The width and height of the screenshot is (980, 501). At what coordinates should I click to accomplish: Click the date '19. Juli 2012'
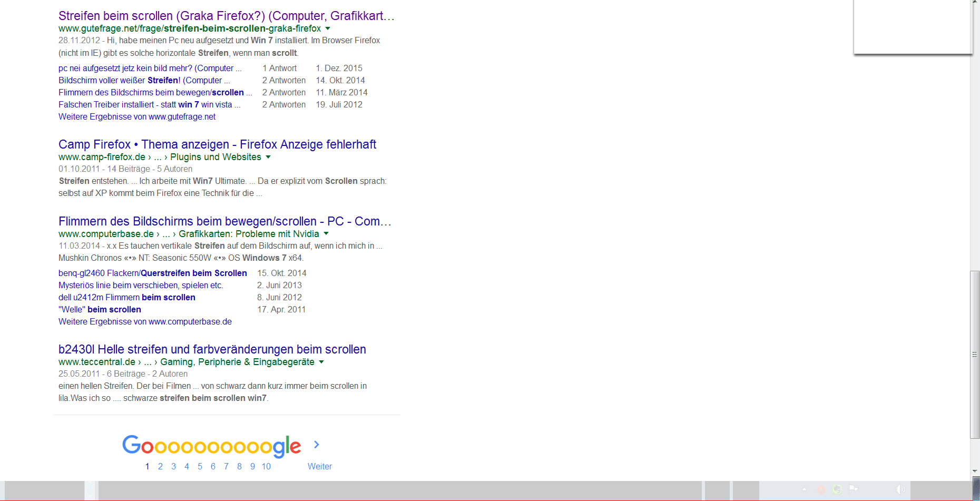point(339,104)
